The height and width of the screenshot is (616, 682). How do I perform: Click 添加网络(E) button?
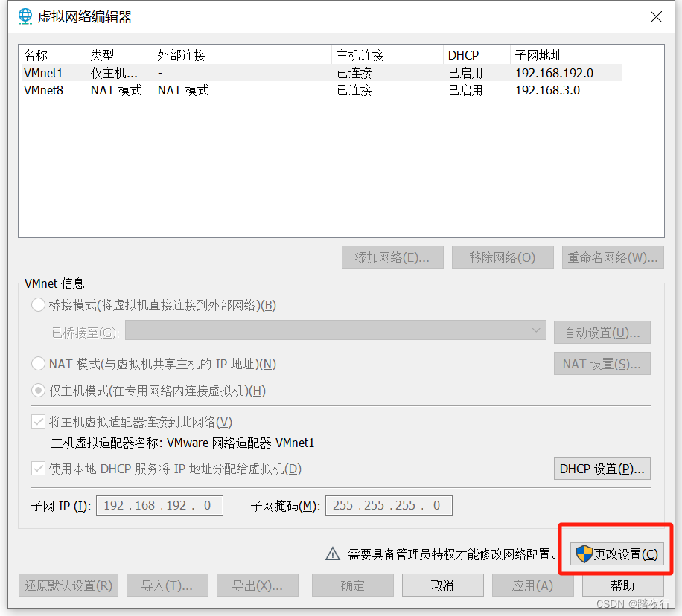click(392, 257)
